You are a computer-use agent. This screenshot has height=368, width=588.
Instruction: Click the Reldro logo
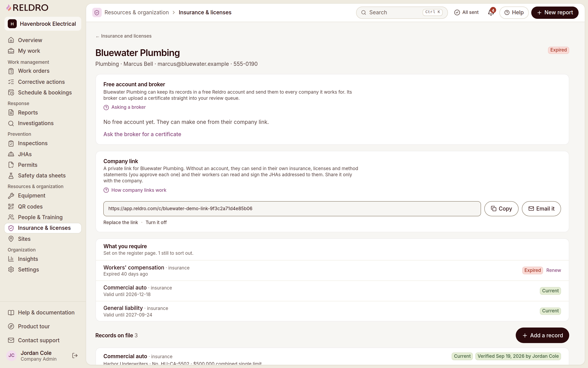point(27,8)
